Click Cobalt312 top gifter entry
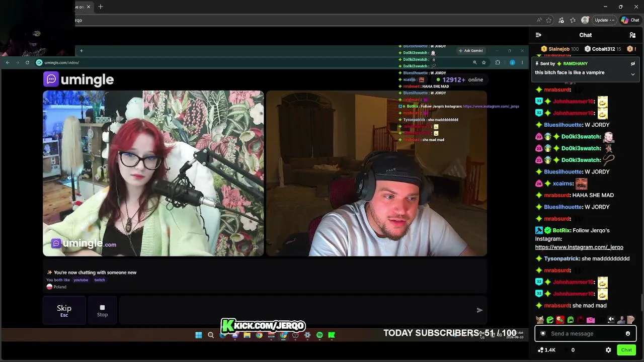Viewport: 644px width, 362px height. (603, 49)
